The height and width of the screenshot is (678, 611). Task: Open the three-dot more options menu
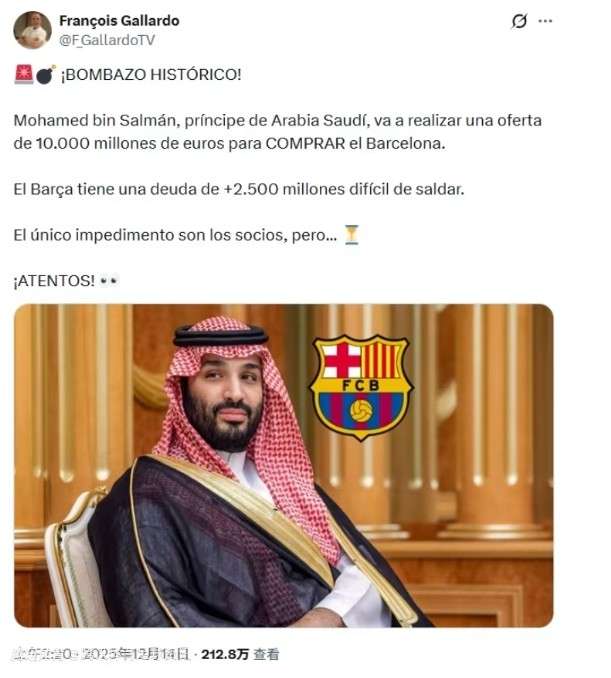click(545, 21)
